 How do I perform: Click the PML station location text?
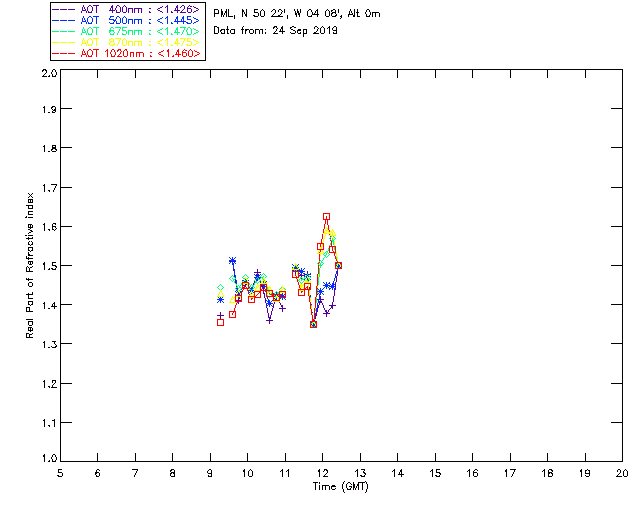297,14
